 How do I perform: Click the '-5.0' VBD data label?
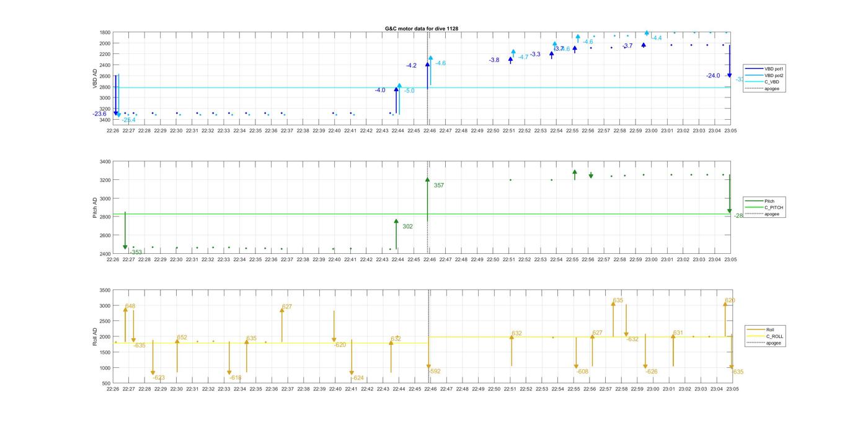[409, 91]
